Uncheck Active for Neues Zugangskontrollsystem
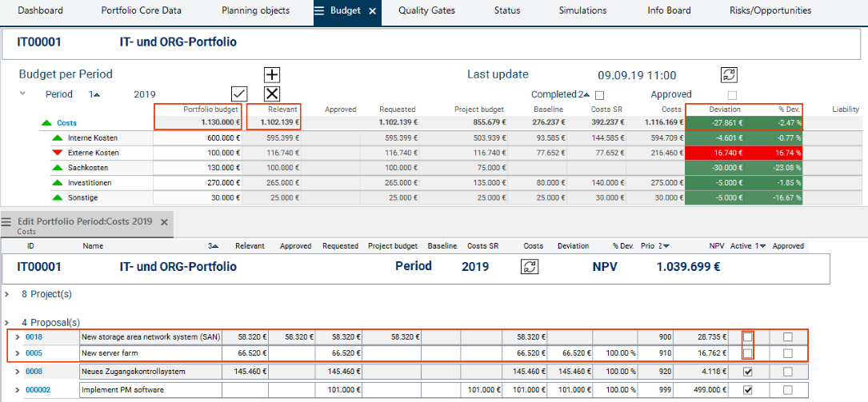The width and height of the screenshot is (868, 402). pyautogui.click(x=747, y=372)
